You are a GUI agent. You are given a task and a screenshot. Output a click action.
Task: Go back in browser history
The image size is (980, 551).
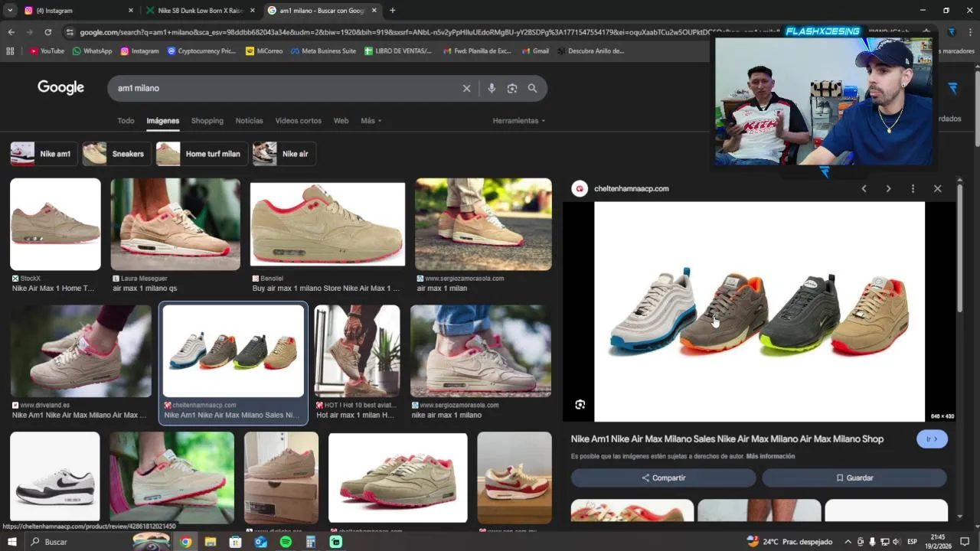(x=11, y=32)
